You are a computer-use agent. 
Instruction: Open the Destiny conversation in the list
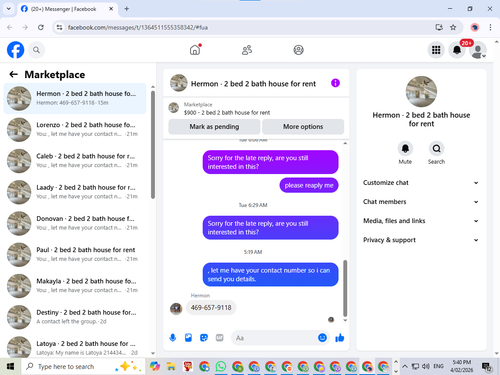(75, 317)
